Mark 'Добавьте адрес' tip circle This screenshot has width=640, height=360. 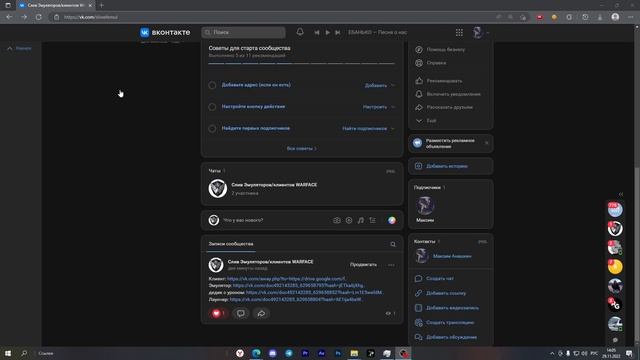212,85
